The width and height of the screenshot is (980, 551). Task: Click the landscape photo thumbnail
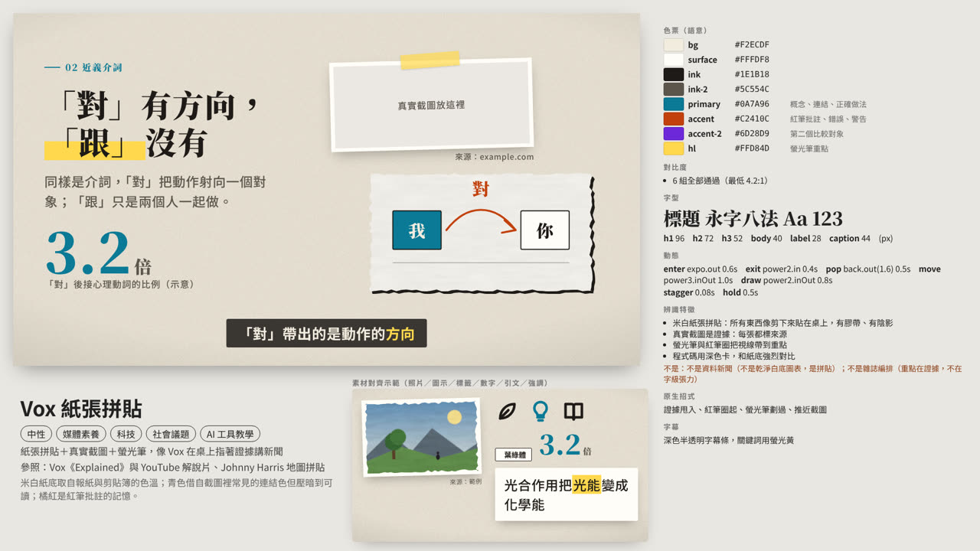coord(421,437)
